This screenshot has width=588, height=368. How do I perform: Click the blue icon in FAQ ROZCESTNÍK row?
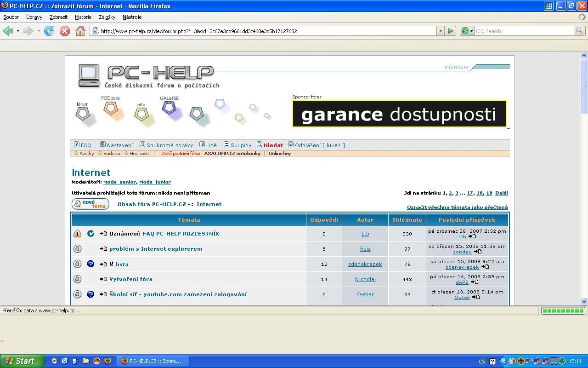tap(90, 234)
